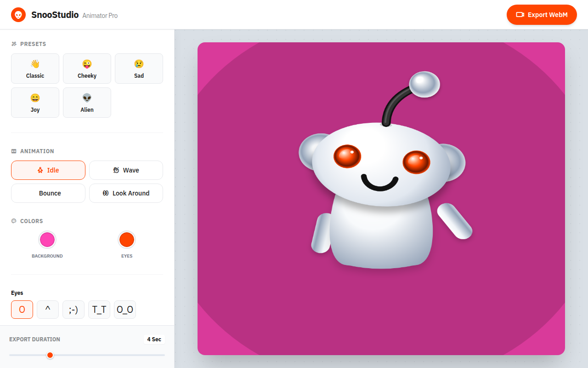
Task: Click the Export Duration slider track
Action: (87, 355)
